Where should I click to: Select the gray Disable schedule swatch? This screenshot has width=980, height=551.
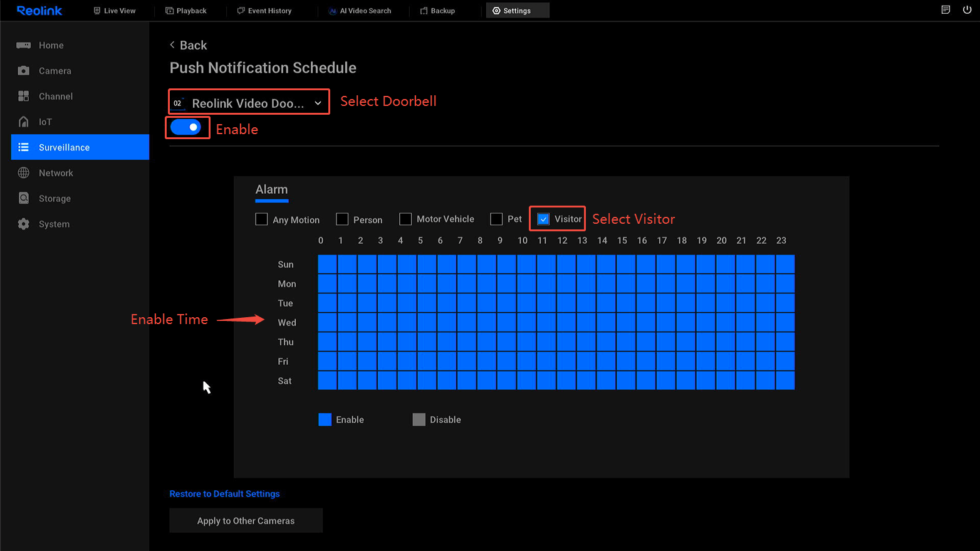[419, 419]
